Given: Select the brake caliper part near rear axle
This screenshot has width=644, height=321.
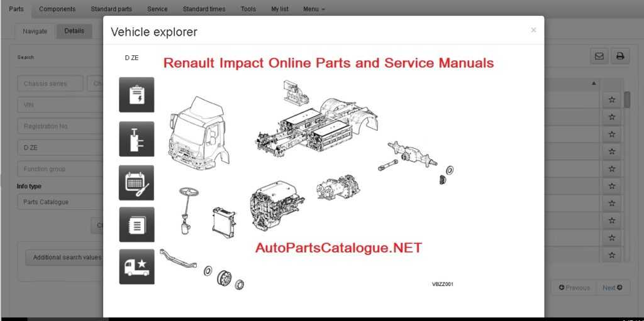Looking at the screenshot, I should click(443, 180).
